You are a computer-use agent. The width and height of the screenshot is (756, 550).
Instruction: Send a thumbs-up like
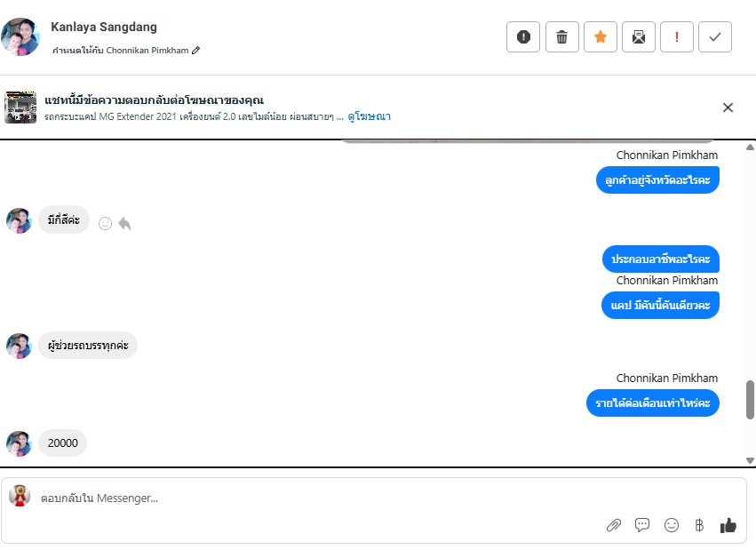(728, 525)
